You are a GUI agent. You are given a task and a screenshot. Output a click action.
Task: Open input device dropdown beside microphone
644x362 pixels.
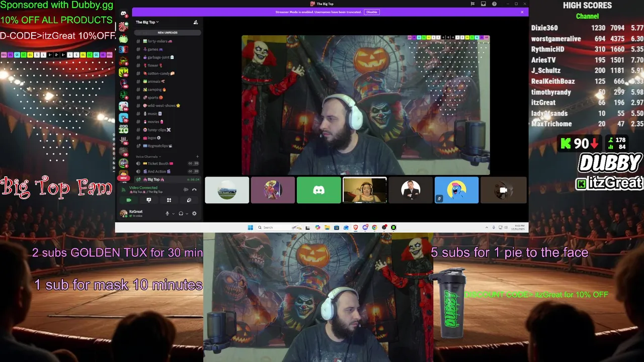[174, 214]
